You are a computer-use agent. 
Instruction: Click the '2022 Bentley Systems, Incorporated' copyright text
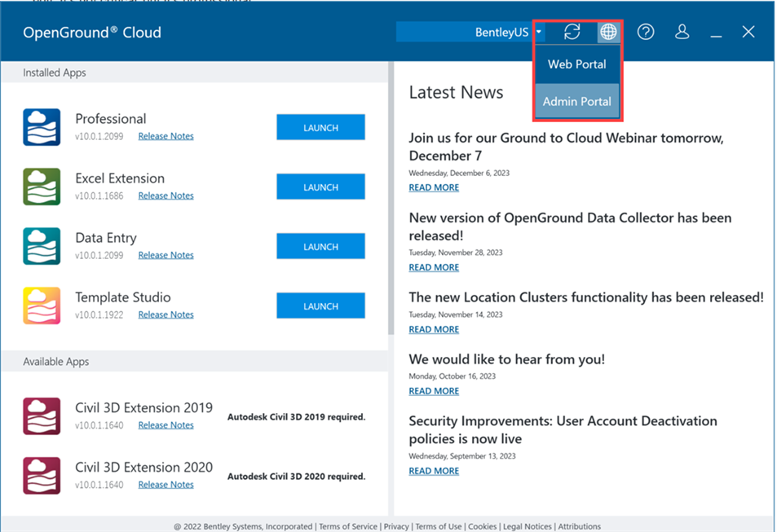pyautogui.click(x=243, y=526)
